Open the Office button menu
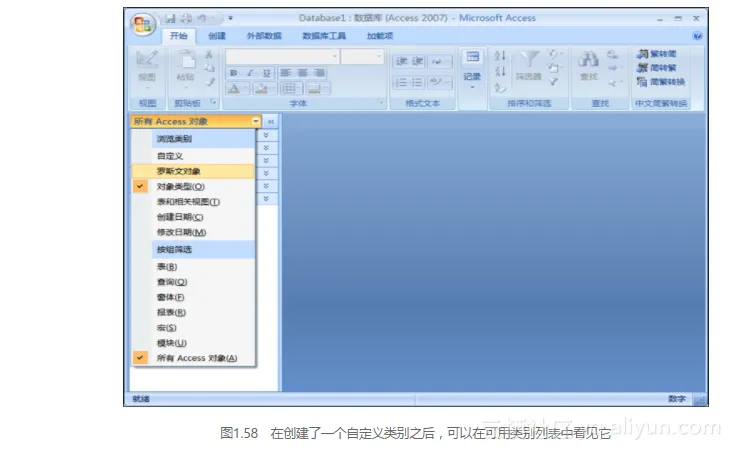 point(143,24)
